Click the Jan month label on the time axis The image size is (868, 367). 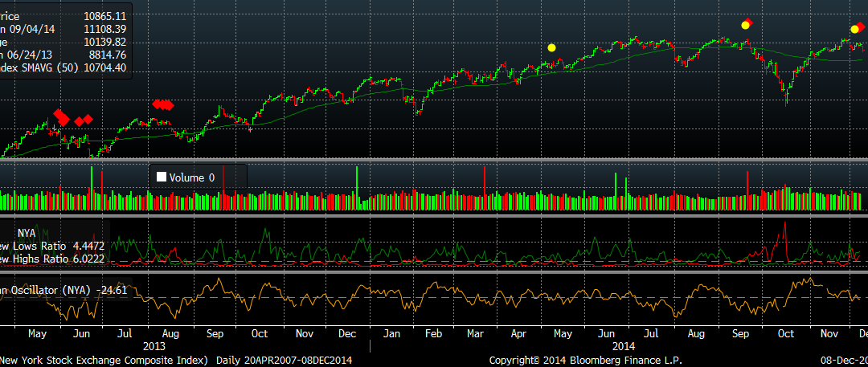[x=391, y=334]
